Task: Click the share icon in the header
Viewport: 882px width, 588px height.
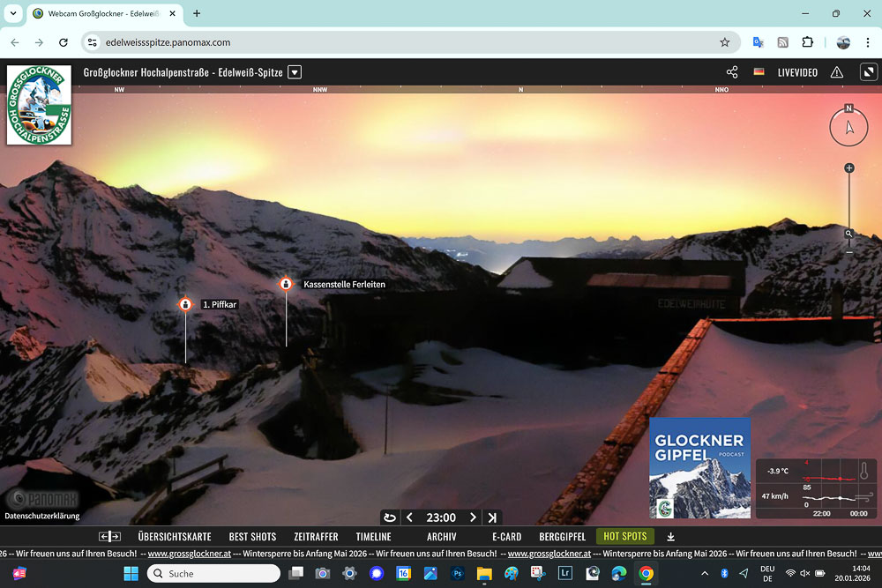Action: 732,72
